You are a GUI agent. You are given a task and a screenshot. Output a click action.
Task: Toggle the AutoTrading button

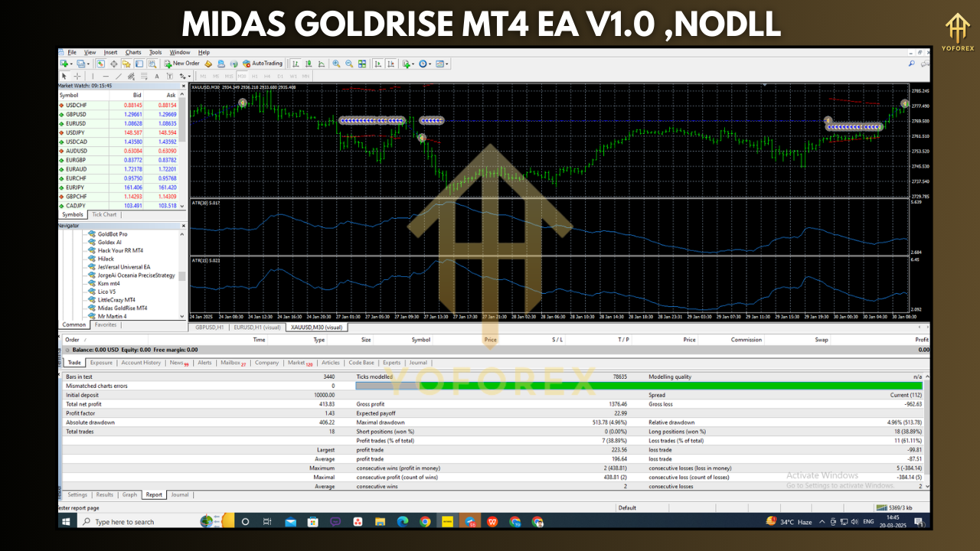[262, 64]
